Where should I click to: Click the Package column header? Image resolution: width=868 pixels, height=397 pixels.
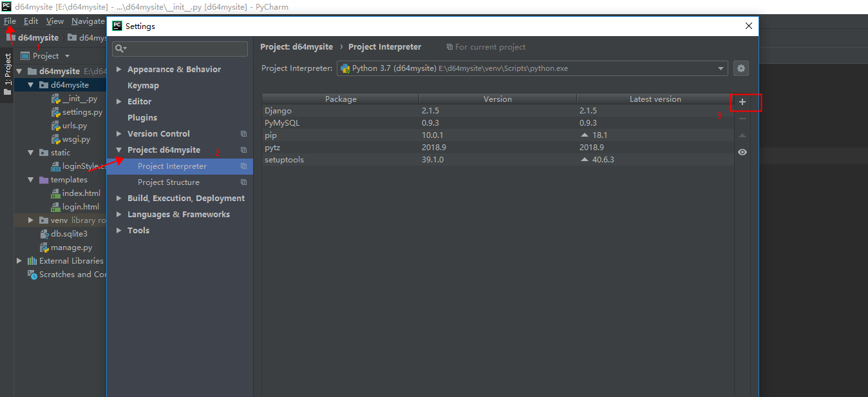(x=341, y=99)
